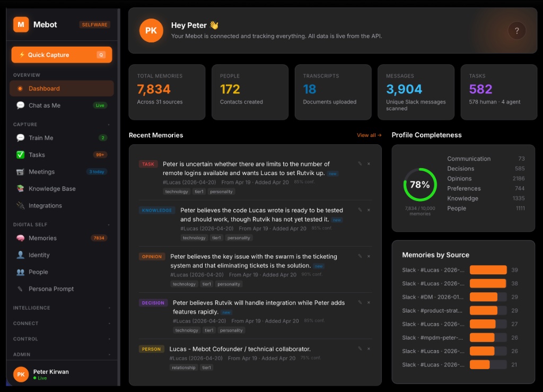Click the Knowledge Base books icon
This screenshot has height=392, width=543.
[x=21, y=189]
